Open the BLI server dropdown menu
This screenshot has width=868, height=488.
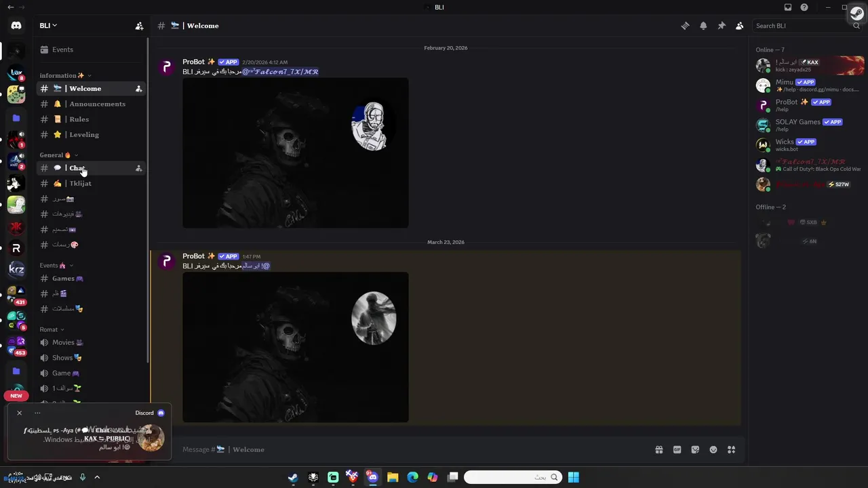[48, 26]
